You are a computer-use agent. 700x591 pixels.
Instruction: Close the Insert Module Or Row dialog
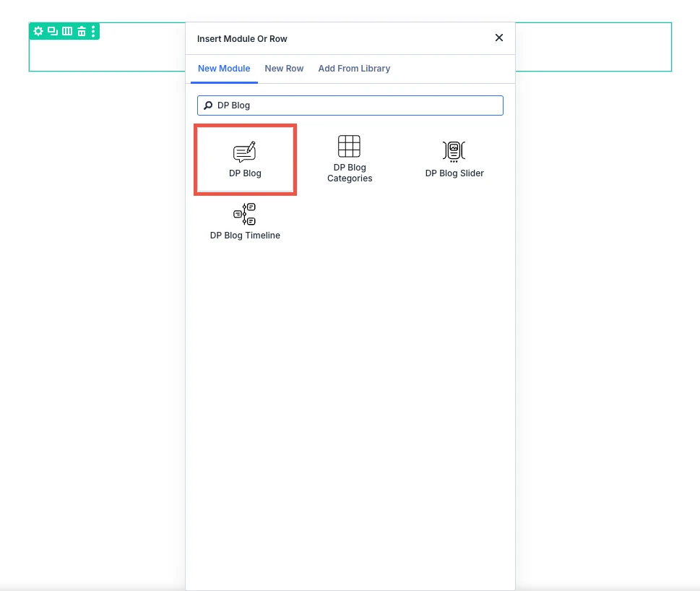pos(499,38)
